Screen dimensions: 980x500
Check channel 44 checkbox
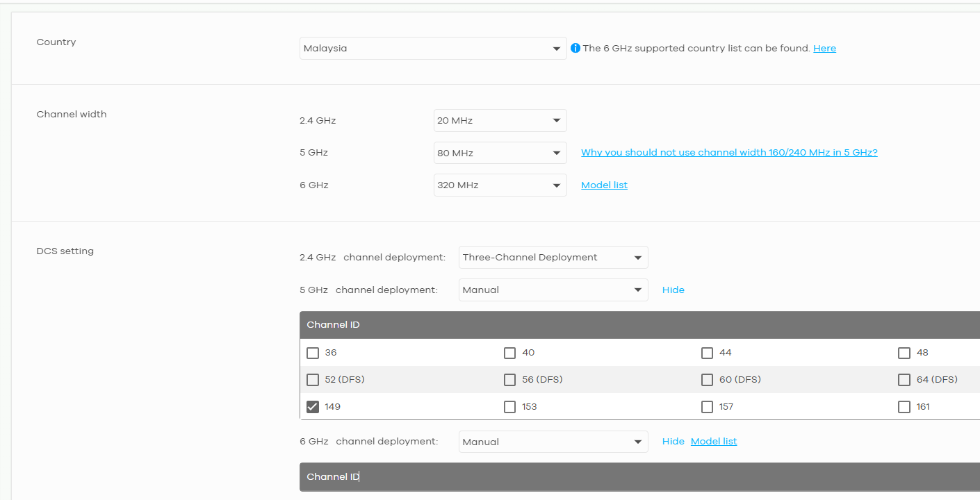707,353
